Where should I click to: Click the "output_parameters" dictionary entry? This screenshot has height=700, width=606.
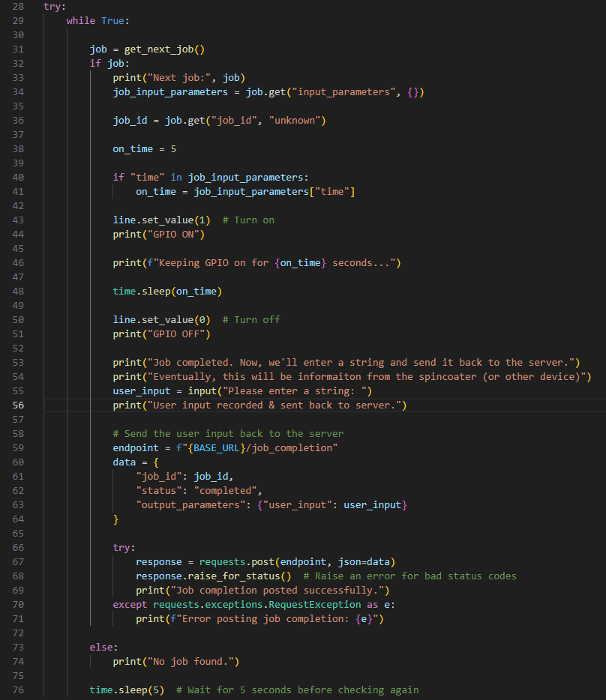point(271,505)
